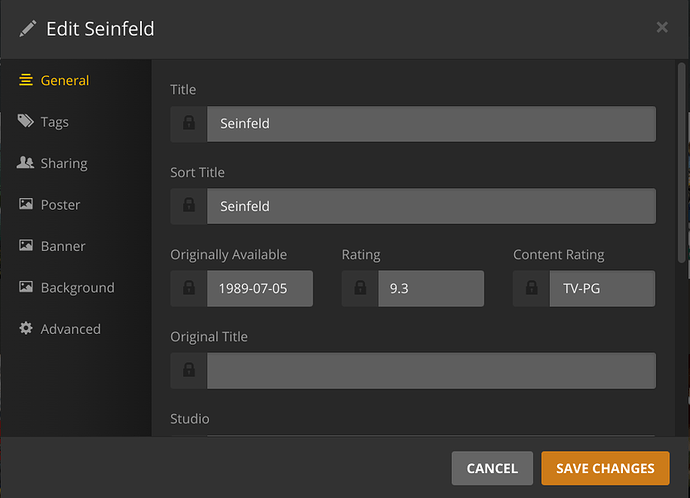Click into the Title text field

[431, 124]
